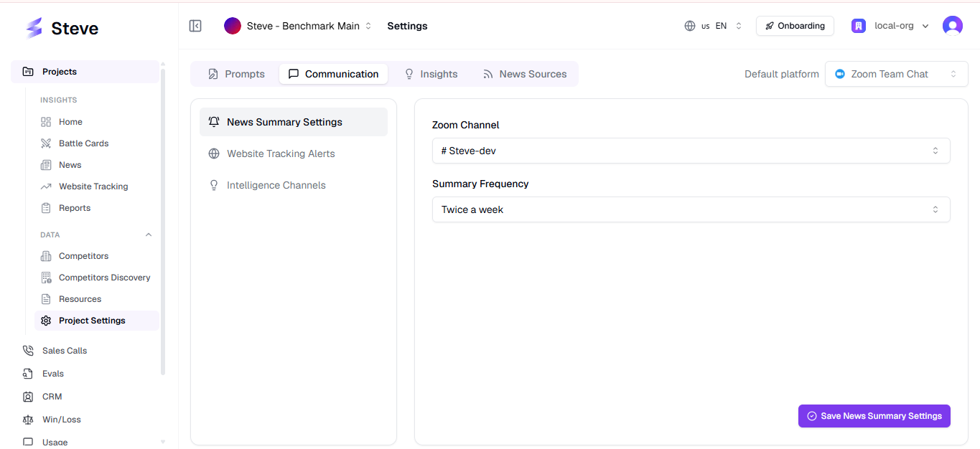The height and width of the screenshot is (449, 980).
Task: Click the purple local-org building icon
Action: click(x=859, y=26)
